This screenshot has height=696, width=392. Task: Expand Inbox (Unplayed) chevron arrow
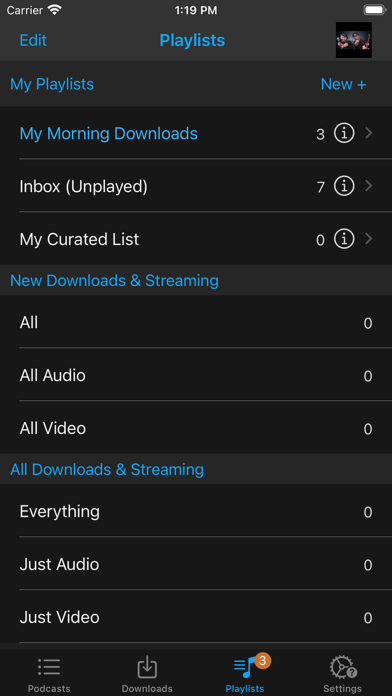(368, 186)
